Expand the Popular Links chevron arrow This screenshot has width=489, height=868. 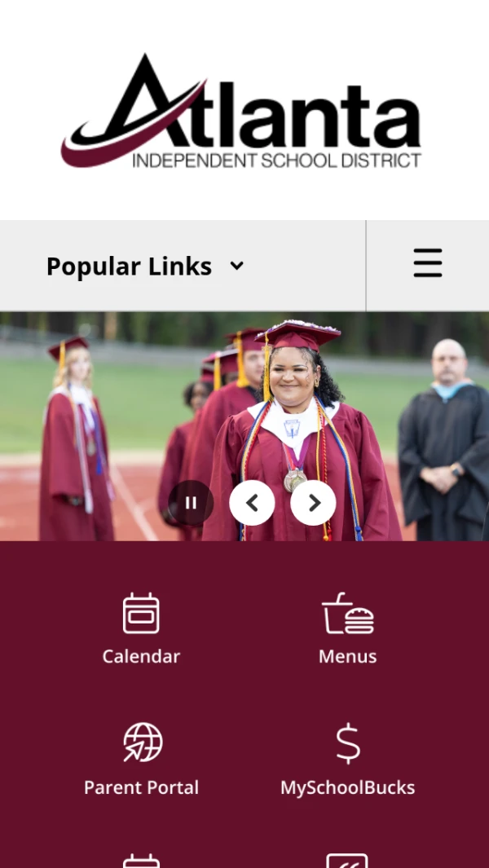pyautogui.click(x=237, y=266)
